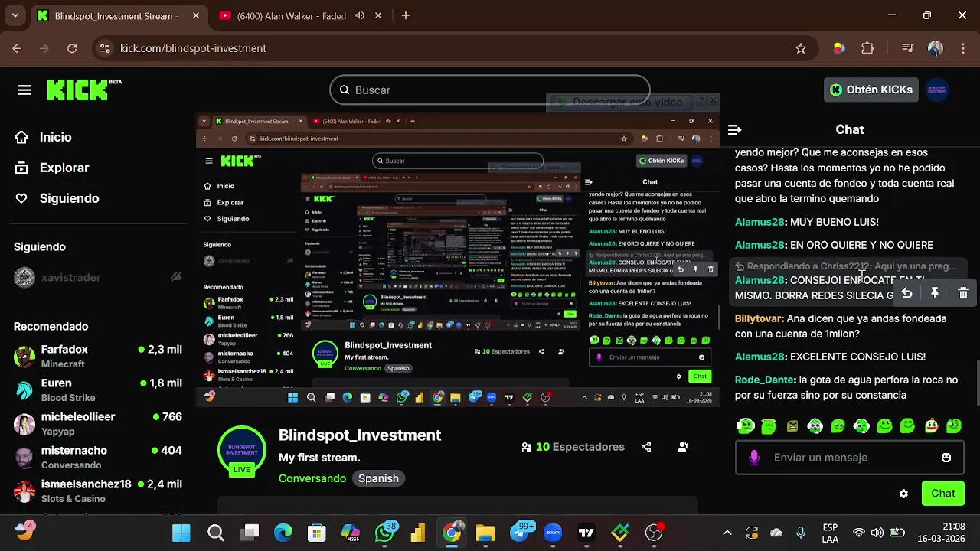Open the emoji picker in the message box
Screen dimensions: 980x551
(x=946, y=458)
